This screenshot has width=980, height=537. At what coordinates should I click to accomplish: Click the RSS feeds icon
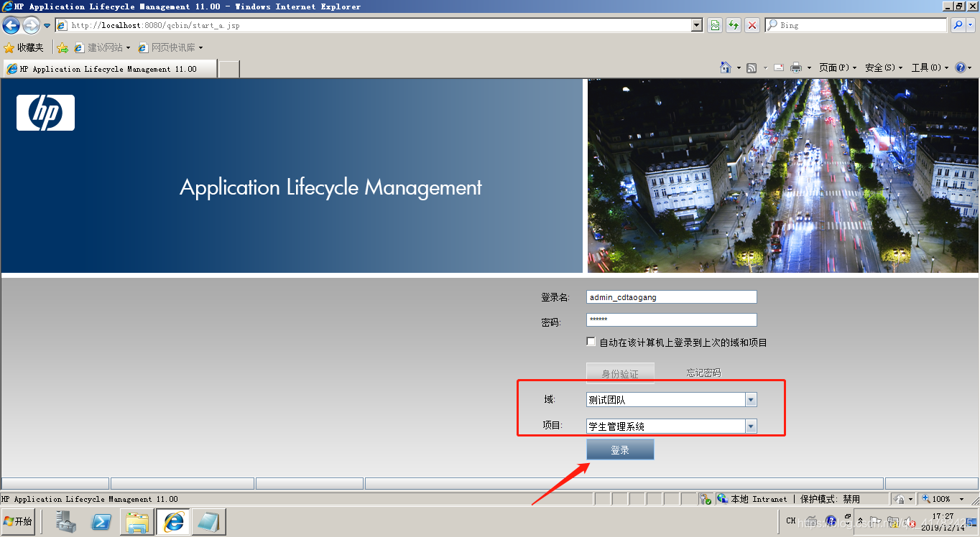[x=752, y=67]
